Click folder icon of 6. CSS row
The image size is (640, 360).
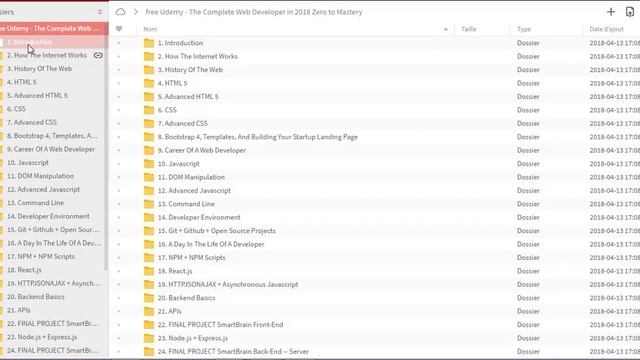(149, 110)
